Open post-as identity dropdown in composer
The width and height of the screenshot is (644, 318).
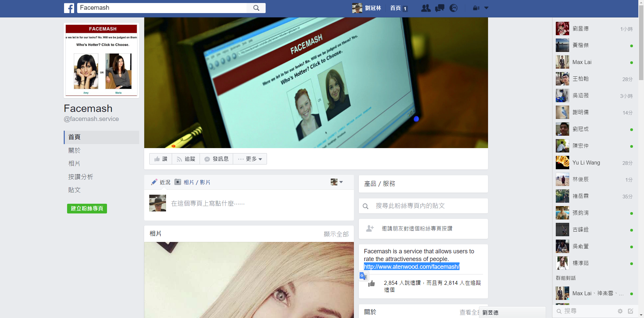point(337,182)
